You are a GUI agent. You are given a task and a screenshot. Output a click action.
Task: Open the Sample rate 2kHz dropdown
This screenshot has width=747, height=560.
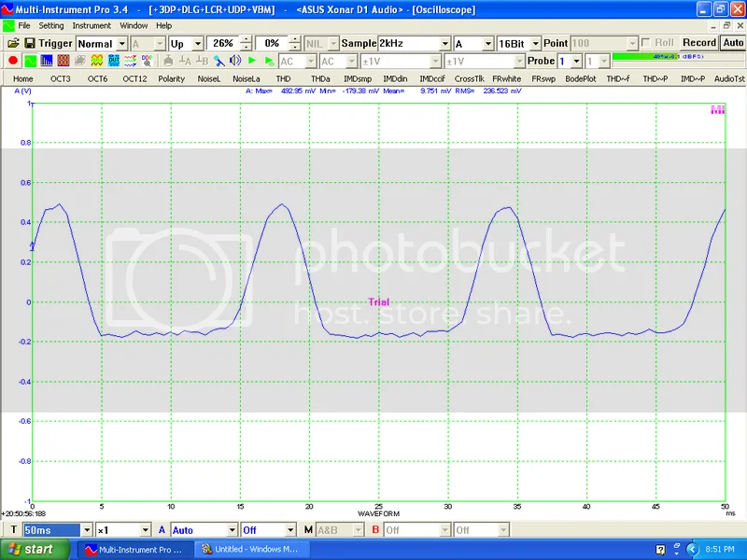(x=444, y=44)
